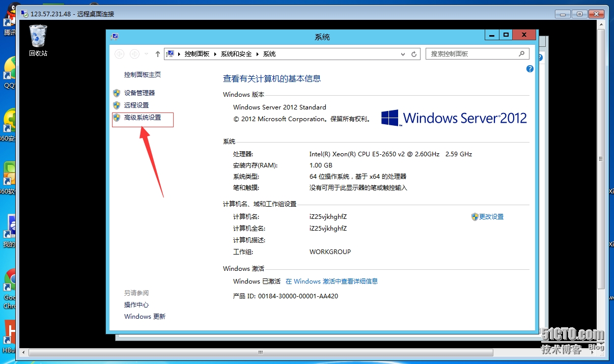Refresh the System control panel page

click(x=414, y=54)
